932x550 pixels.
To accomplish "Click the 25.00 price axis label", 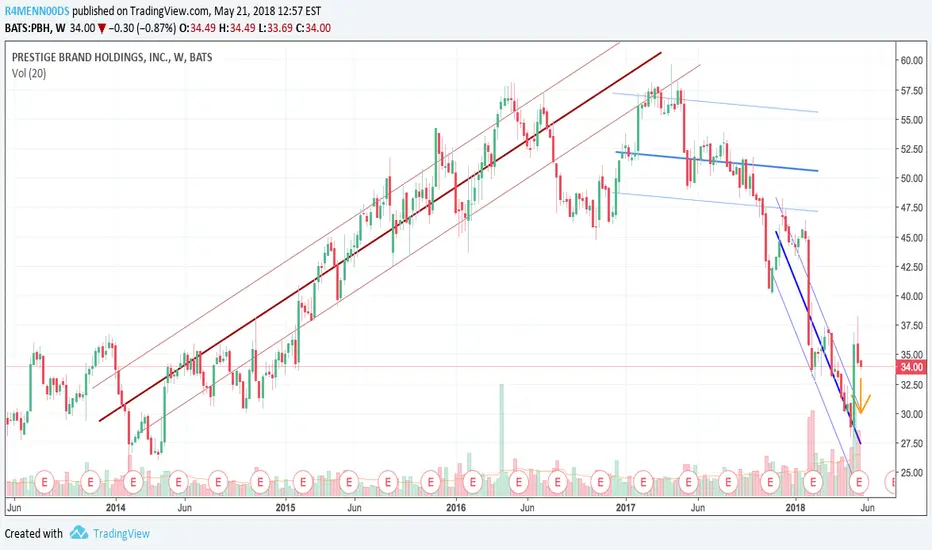I will point(911,473).
